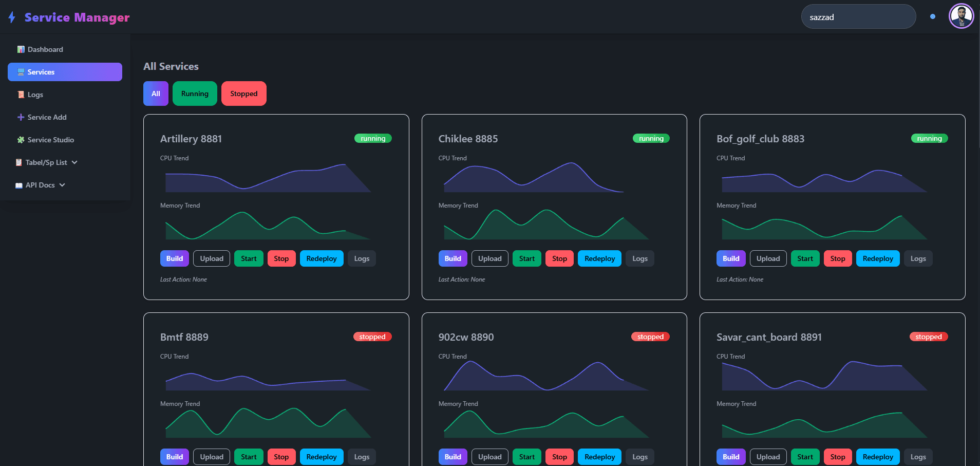Open Service Studio page
This screenshot has width=980, height=466.
[65, 140]
